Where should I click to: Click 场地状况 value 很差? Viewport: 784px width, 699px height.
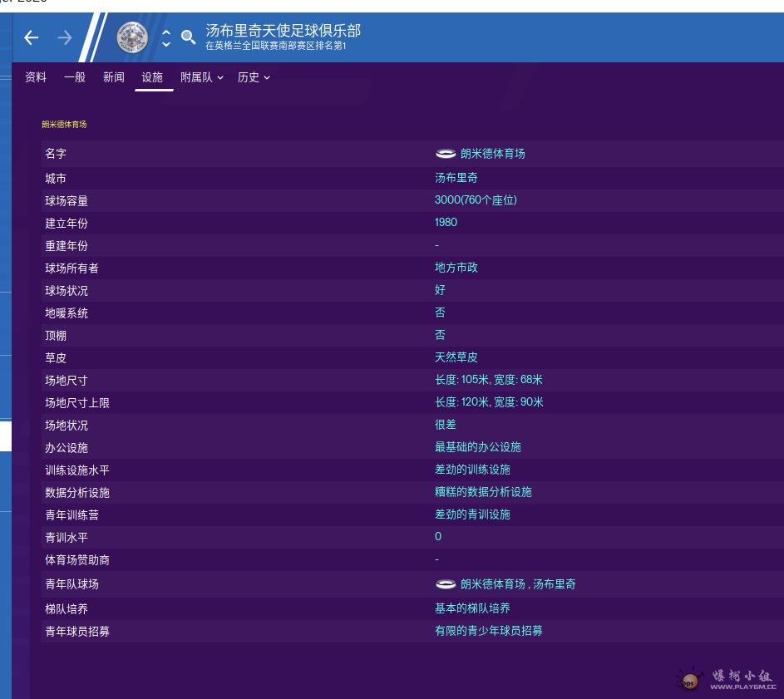(x=446, y=425)
